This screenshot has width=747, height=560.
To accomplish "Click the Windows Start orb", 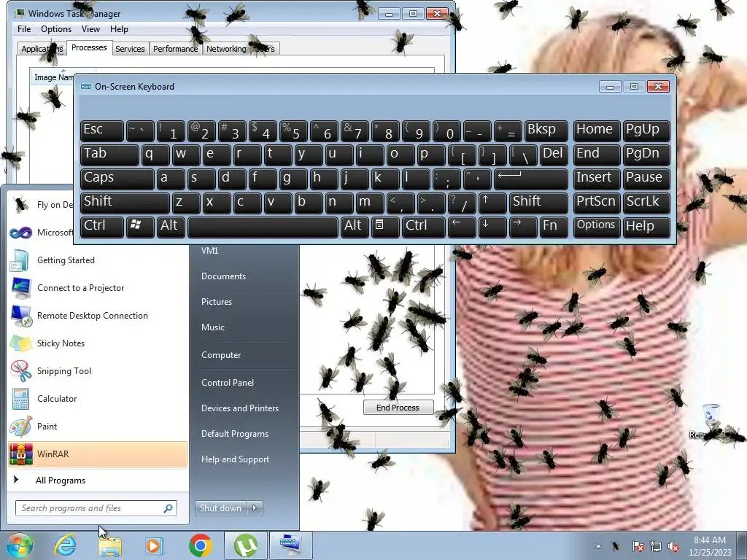I will [19, 545].
